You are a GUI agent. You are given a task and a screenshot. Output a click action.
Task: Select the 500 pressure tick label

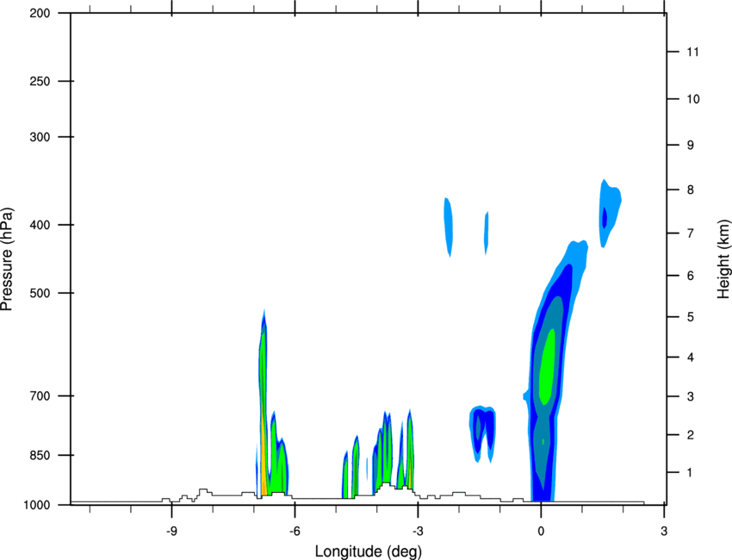coord(40,293)
